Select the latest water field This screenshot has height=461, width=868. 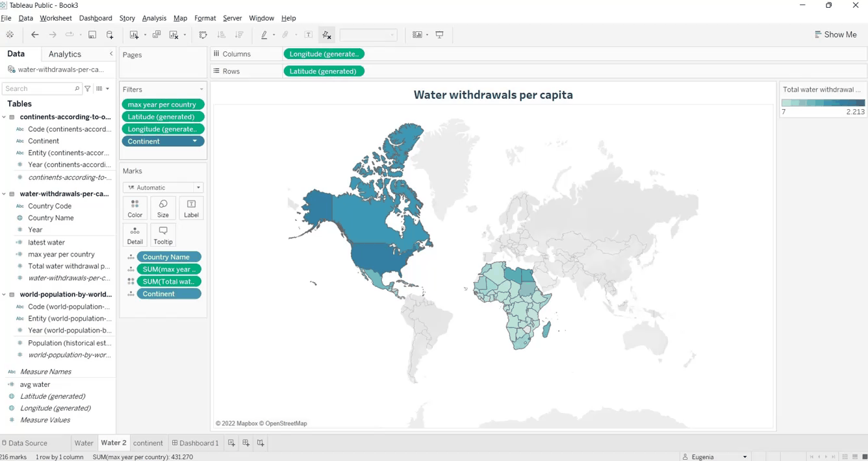(46, 242)
